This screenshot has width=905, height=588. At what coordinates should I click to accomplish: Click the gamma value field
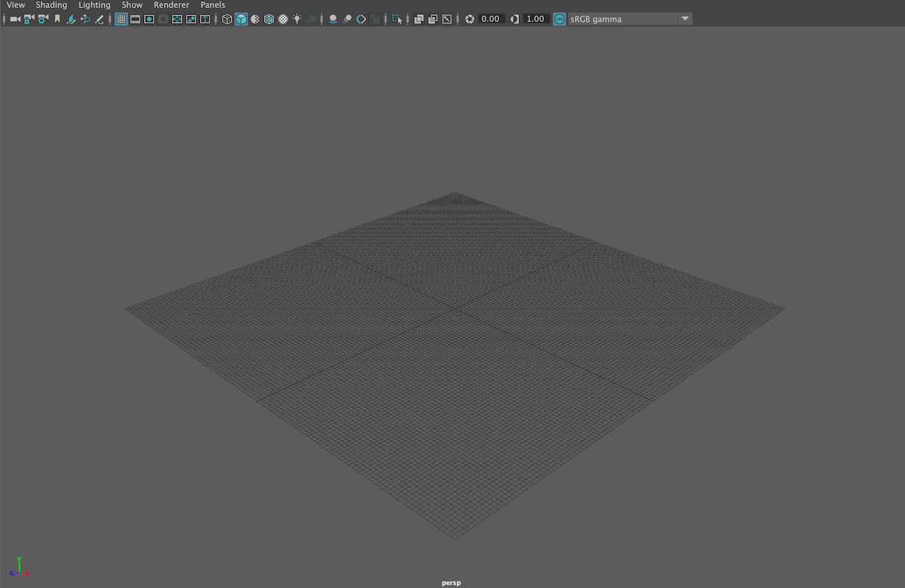click(x=535, y=18)
